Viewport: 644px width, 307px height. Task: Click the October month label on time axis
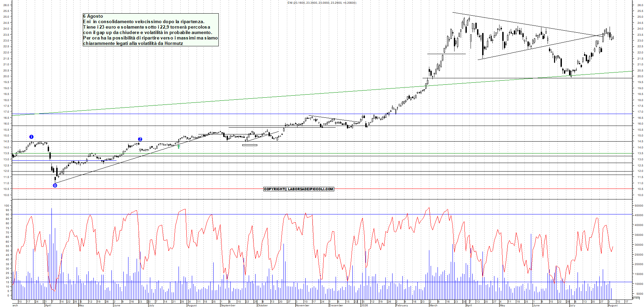263,305
